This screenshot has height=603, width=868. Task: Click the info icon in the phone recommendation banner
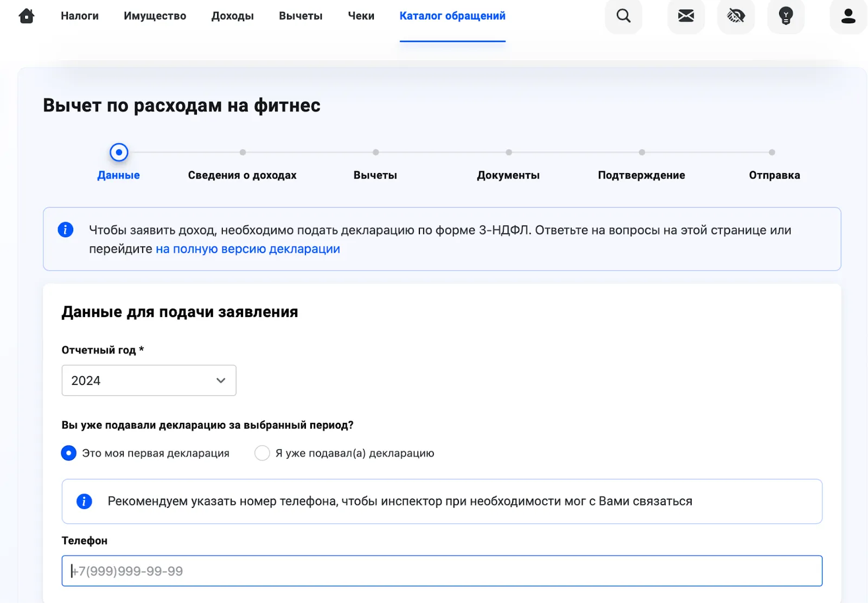point(84,501)
